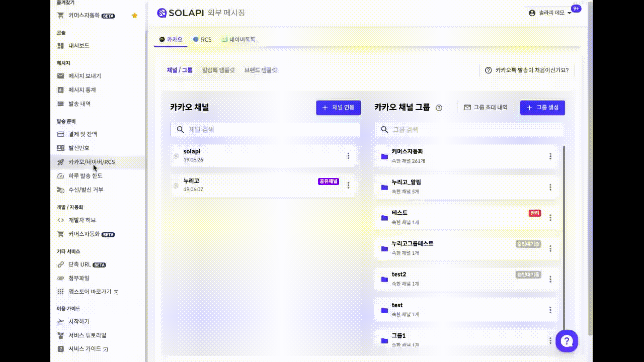Open more options for test2 group
The image size is (644, 362).
coord(550,279)
